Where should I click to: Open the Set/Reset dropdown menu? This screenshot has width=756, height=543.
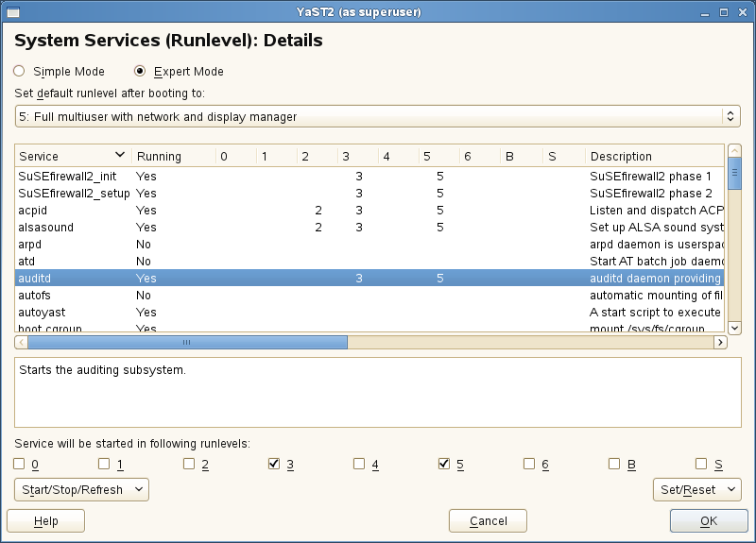point(697,489)
